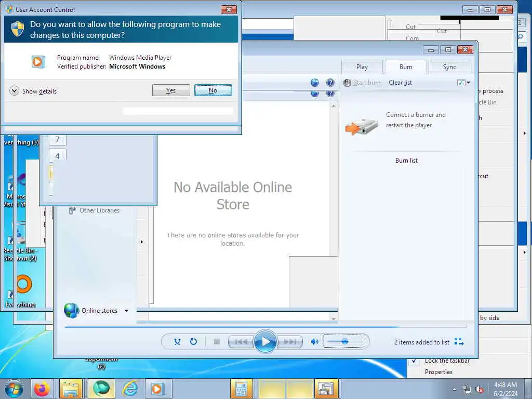Image resolution: width=532 pixels, height=399 pixels.
Task: Click the large Play button
Action: (265, 341)
